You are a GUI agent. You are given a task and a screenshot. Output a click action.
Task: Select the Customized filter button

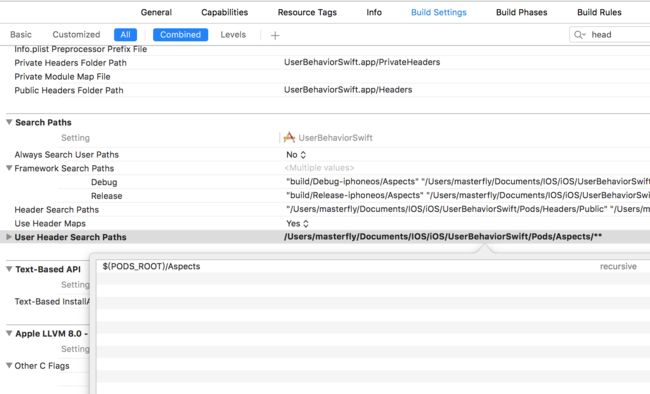point(76,34)
